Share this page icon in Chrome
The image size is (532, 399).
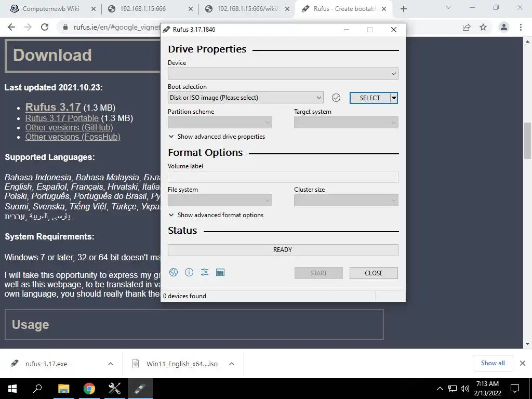467,27
